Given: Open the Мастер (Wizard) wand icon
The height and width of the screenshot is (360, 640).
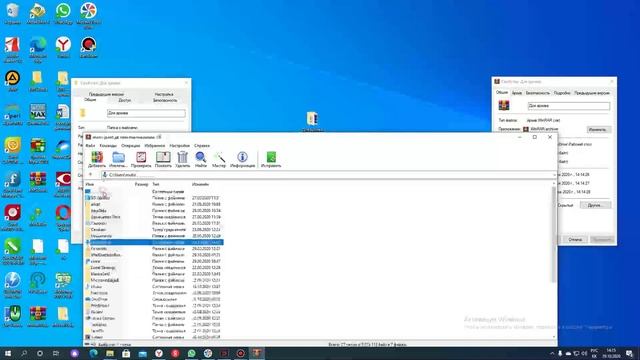Looking at the screenshot, I should [219, 159].
